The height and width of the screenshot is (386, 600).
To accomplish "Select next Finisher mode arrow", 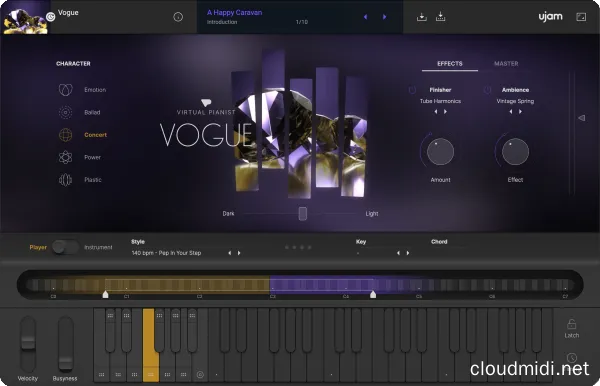I will pyautogui.click(x=445, y=112).
